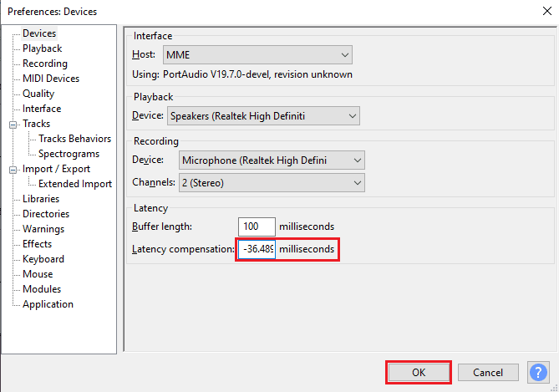Select the Import / Export category label
The width and height of the screenshot is (559, 392).
(56, 169)
